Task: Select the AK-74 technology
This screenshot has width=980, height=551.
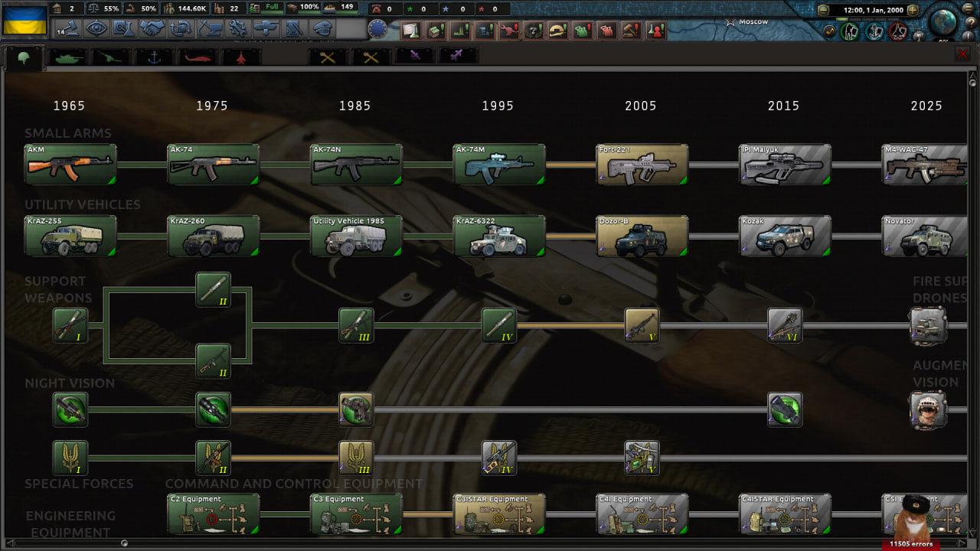Action: (214, 165)
